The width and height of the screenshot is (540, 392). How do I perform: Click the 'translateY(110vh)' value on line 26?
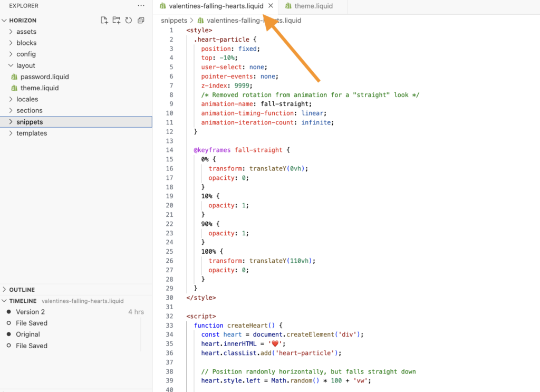(281, 261)
